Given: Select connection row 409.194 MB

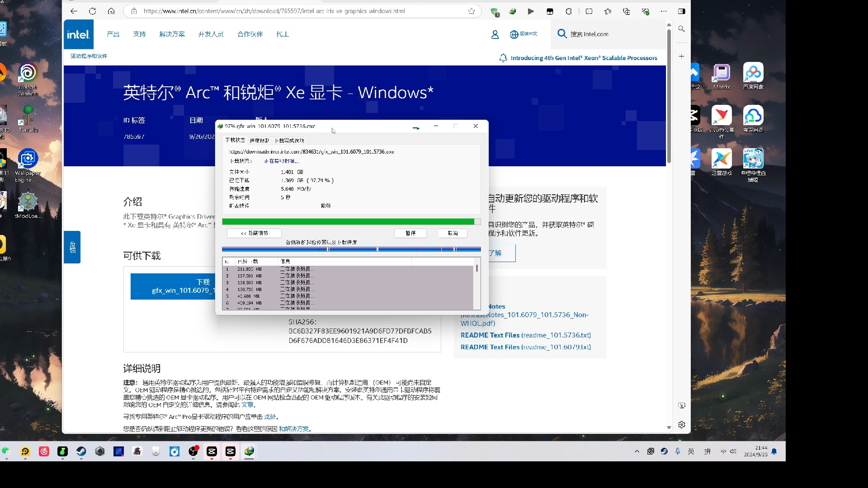Looking at the screenshot, I should pyautogui.click(x=348, y=303).
